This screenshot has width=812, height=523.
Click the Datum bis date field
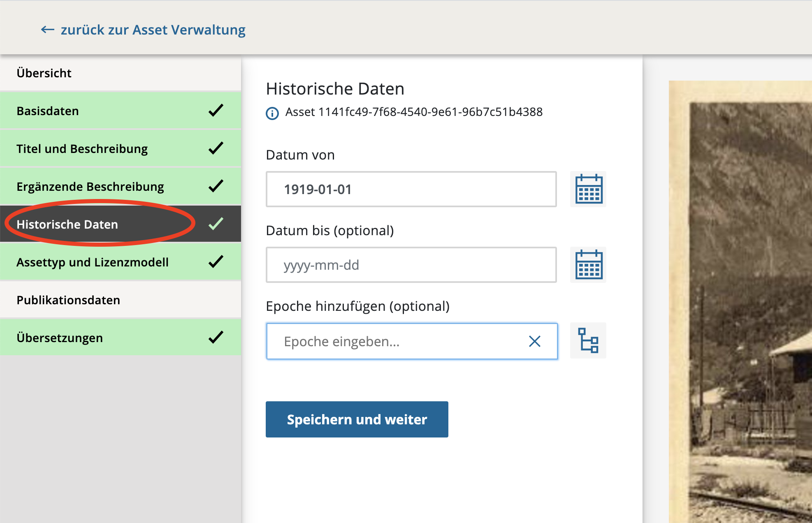tap(411, 265)
